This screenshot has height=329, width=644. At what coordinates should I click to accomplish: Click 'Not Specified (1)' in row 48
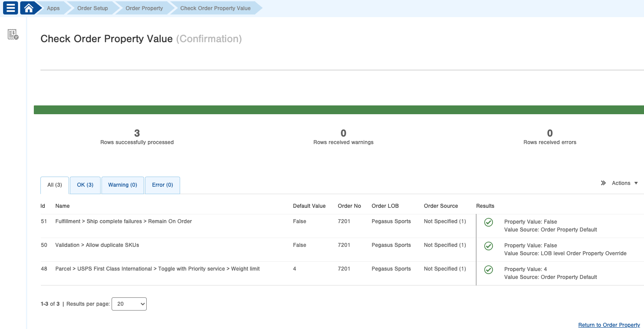click(x=445, y=269)
